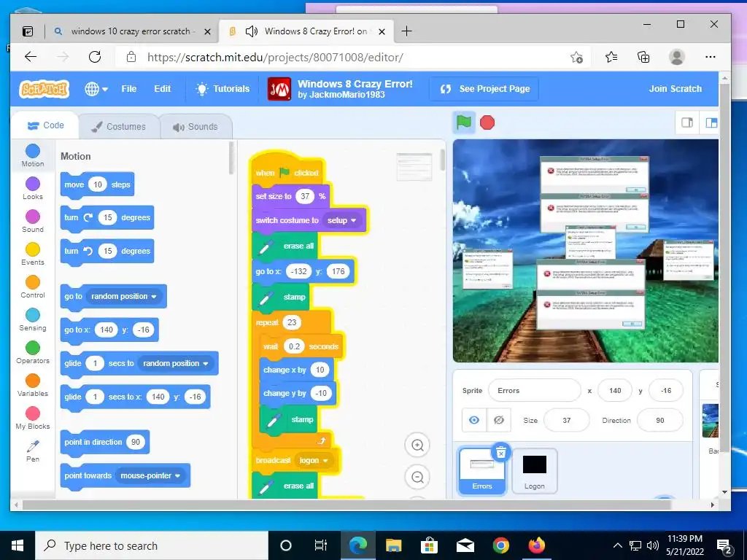Show the sprite with eye icon
Screen dimensions: 747x560
(x=474, y=420)
